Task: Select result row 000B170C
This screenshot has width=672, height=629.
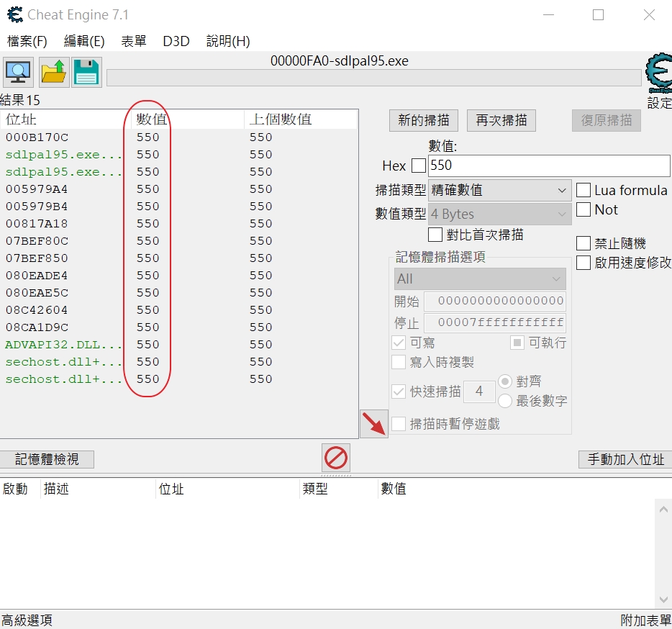Action: [x=178, y=137]
